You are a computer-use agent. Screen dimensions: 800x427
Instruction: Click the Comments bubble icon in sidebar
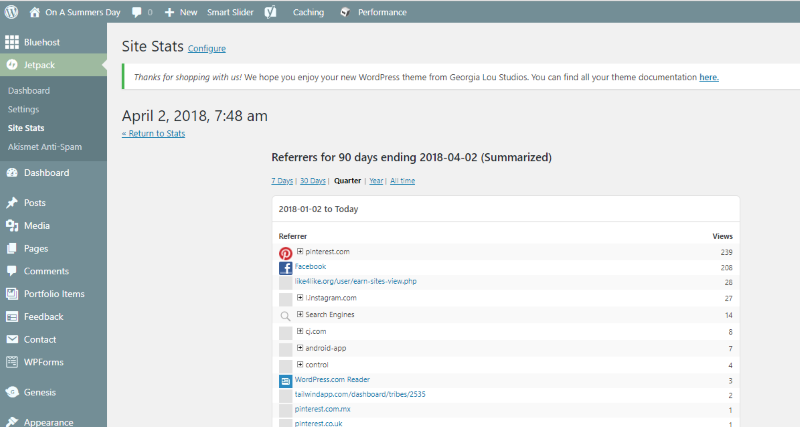pos(12,271)
